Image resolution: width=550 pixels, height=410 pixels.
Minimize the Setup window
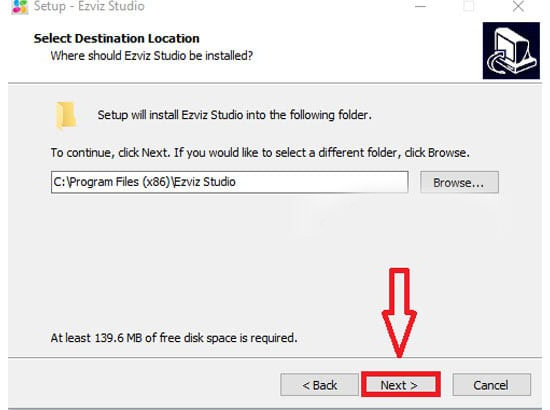pos(420,7)
